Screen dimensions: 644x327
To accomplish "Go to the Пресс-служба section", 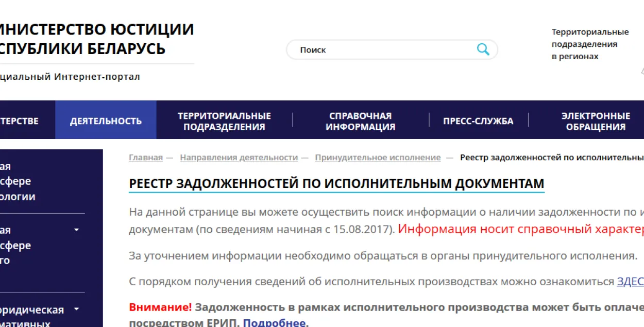I will pos(478,121).
